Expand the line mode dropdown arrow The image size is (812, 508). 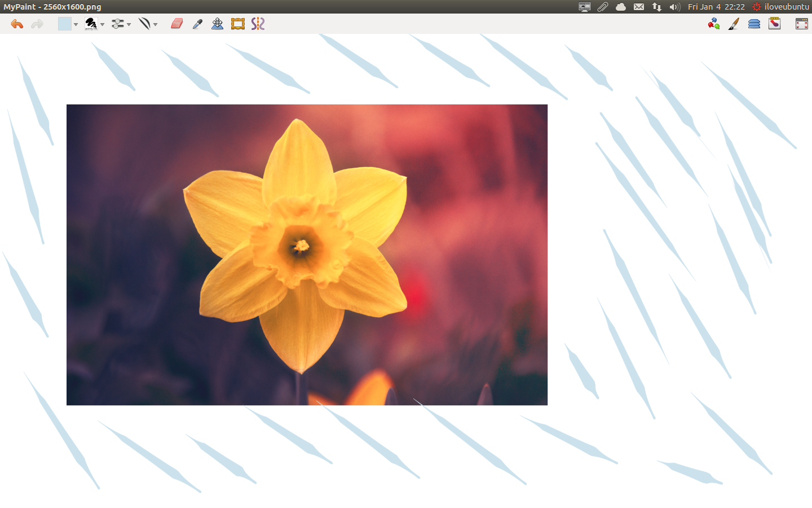click(x=155, y=24)
